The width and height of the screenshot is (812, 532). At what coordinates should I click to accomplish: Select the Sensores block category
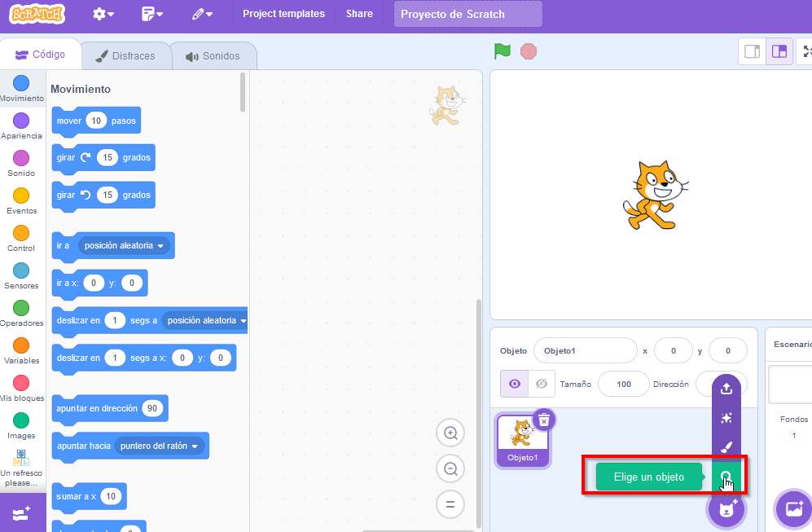21,276
